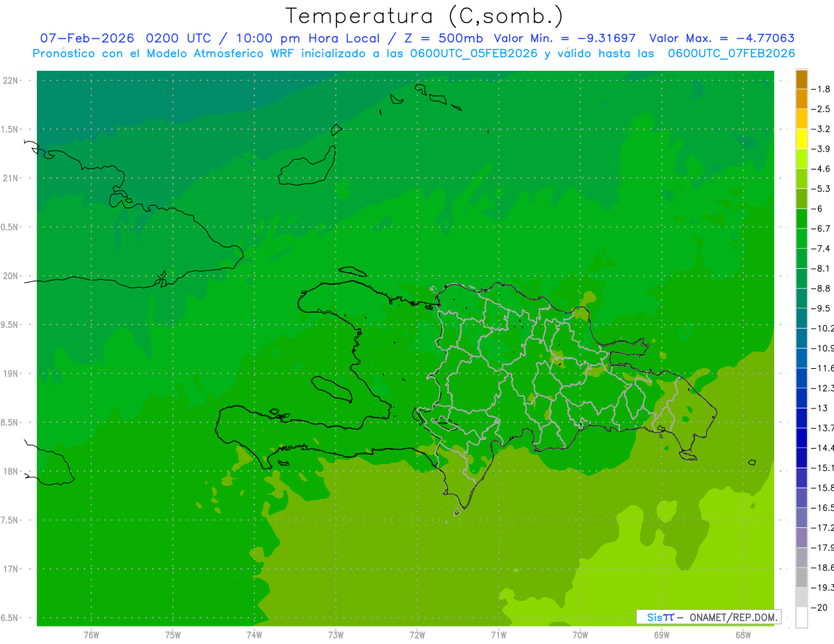Click the "Valor Max. = -4.77063" text
This screenshot has height=644, width=834.
point(722,38)
